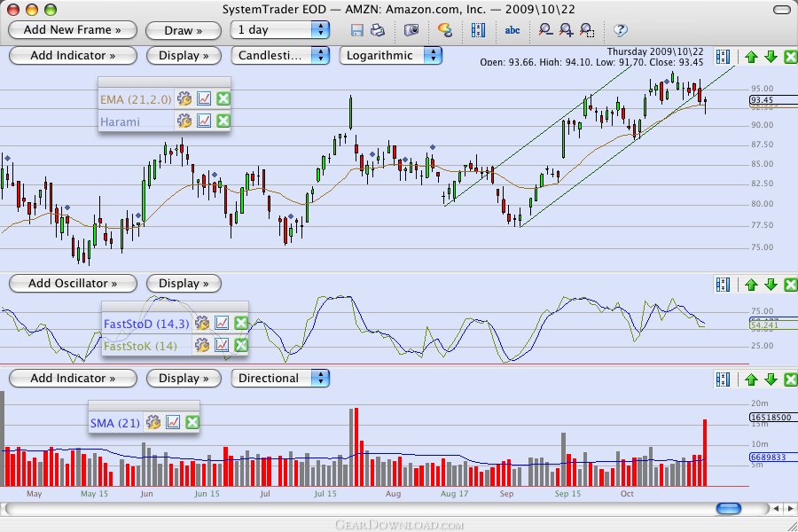Open Display menu in price frame
Screen dimensions: 798x532
pyautogui.click(x=184, y=56)
